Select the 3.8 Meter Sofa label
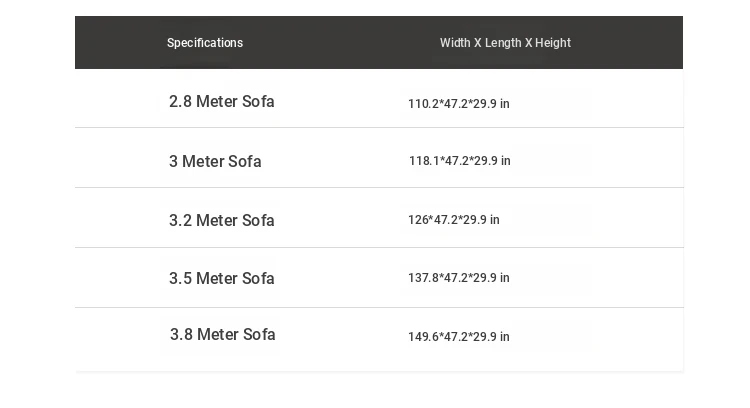This screenshot has height=408, width=750. point(222,335)
